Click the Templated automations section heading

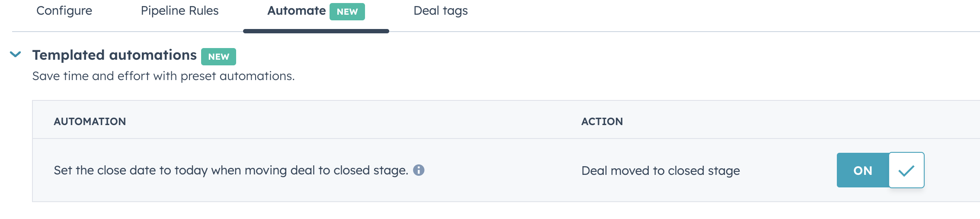pyautogui.click(x=114, y=55)
